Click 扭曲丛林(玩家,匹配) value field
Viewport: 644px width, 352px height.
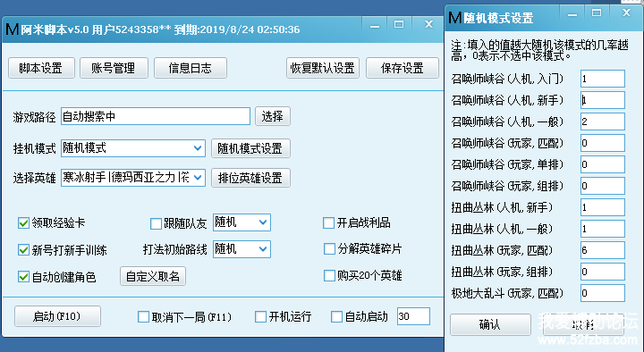click(603, 250)
